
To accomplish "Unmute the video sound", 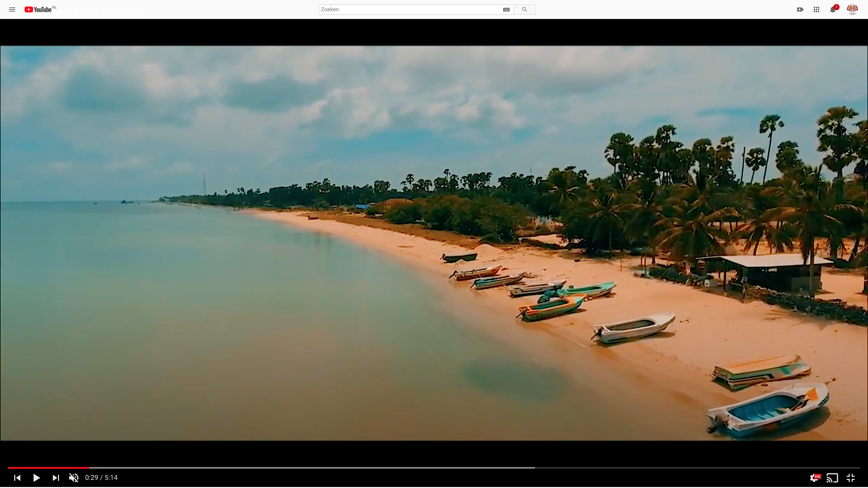I will [74, 478].
